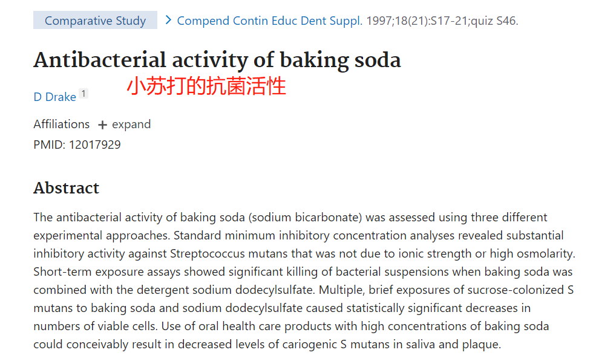Expand affiliations via the expand text
Screen dimensions: 596x364
point(131,125)
